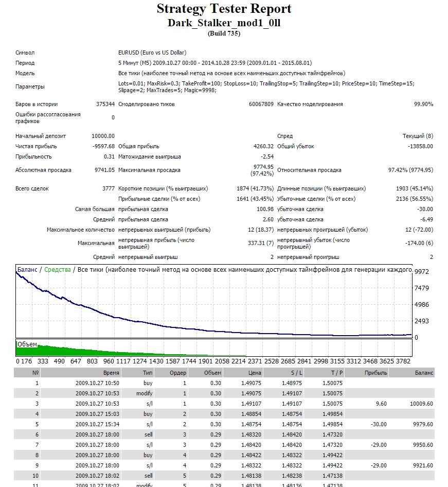Click maximal consecutive profit 337.31 (7)

coord(261,243)
